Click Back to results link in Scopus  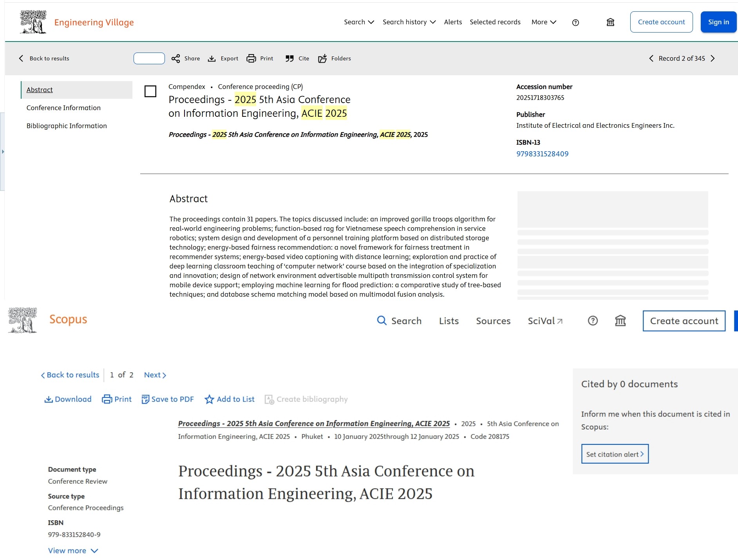point(70,375)
